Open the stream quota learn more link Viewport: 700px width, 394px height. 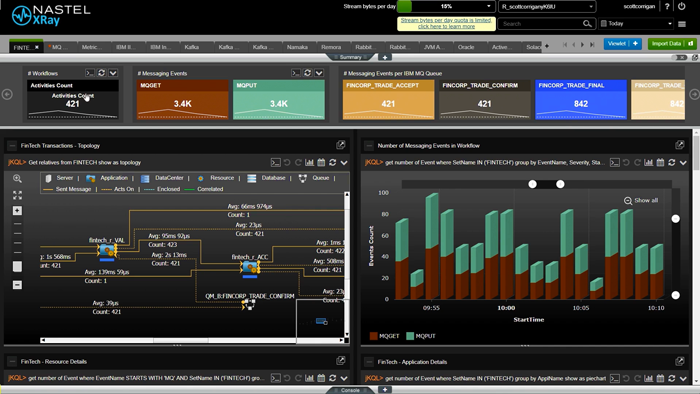pos(446,23)
